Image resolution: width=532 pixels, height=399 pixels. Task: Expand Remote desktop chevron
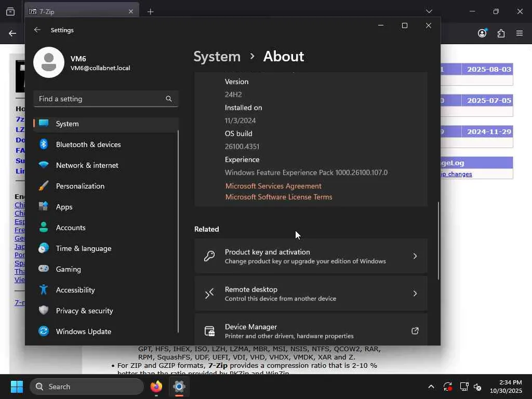point(415,293)
